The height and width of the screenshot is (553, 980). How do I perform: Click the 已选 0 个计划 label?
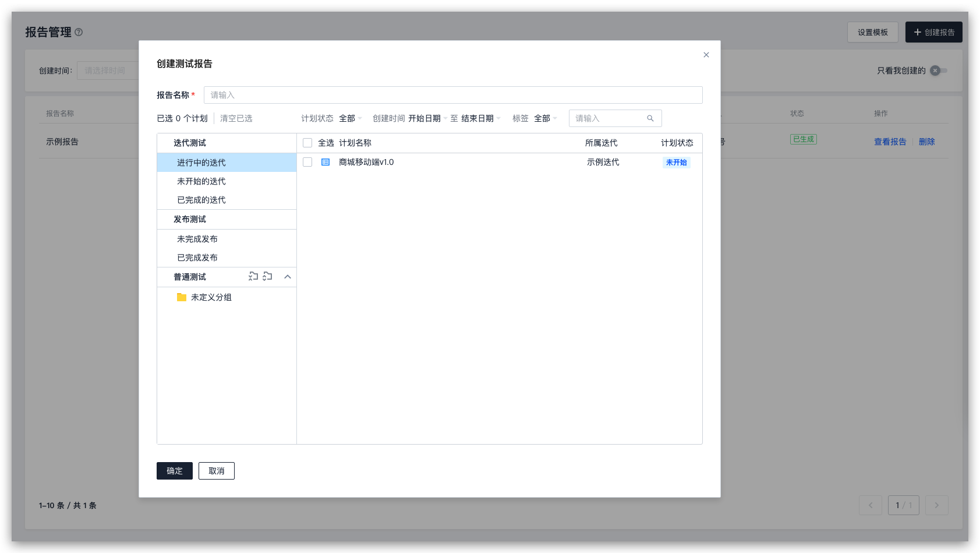pos(182,118)
